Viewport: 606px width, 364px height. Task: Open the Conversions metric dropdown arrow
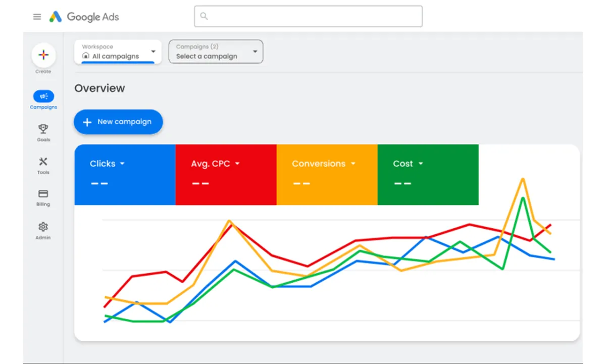click(x=353, y=164)
